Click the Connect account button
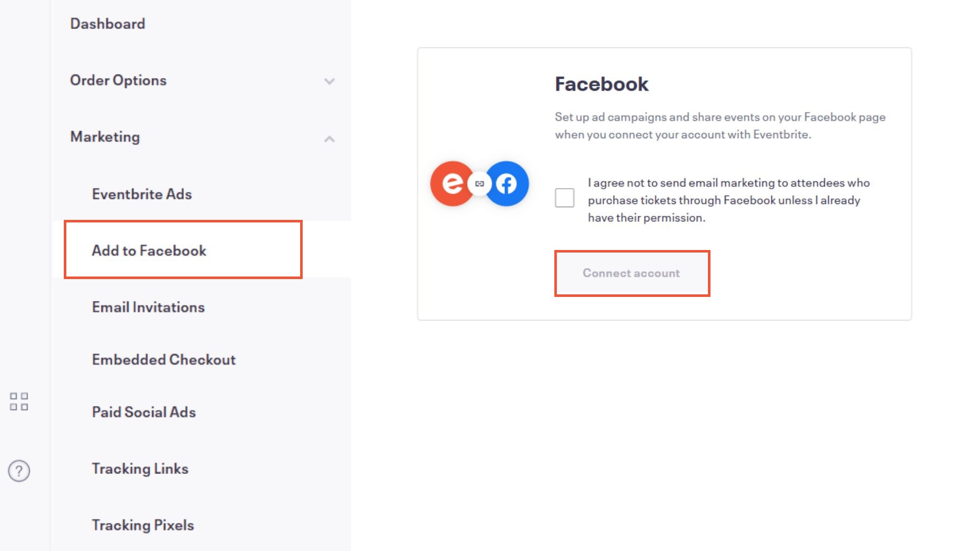 (631, 273)
